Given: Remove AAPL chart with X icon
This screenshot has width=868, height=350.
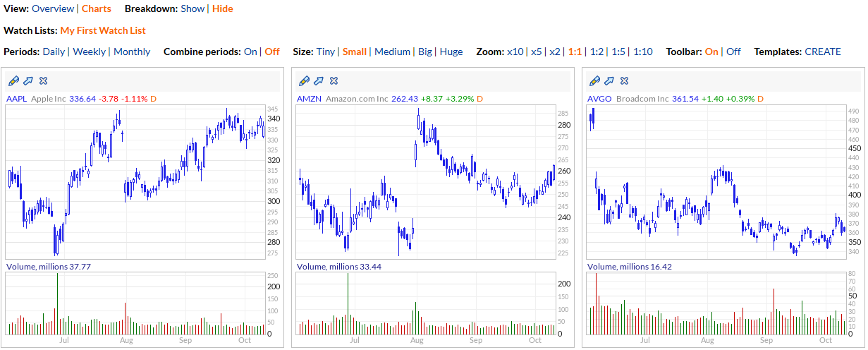Looking at the screenshot, I should pyautogui.click(x=43, y=80).
